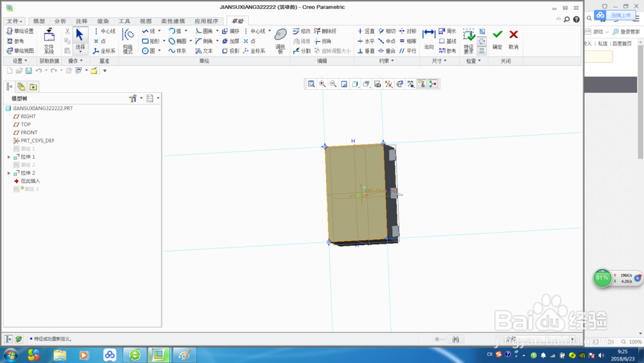This screenshot has width=644, height=363.
Task: Choose the 选择 arrow select tool
Action: point(80,40)
